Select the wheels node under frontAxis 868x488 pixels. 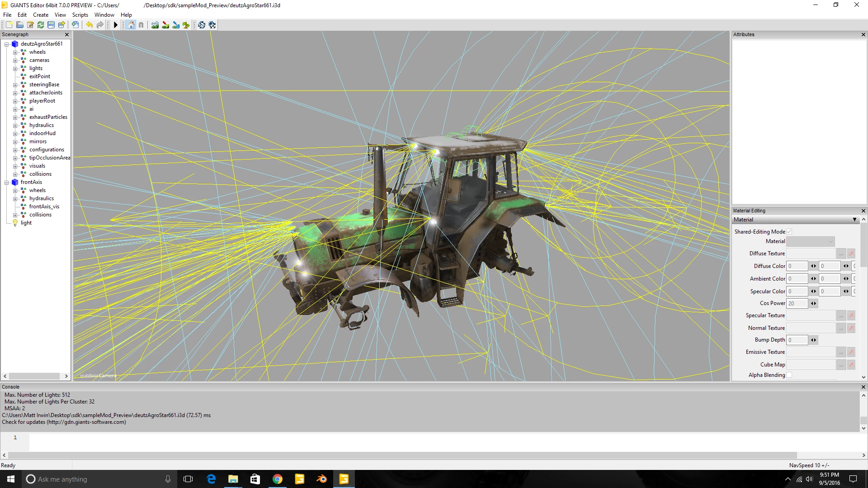tap(37, 189)
